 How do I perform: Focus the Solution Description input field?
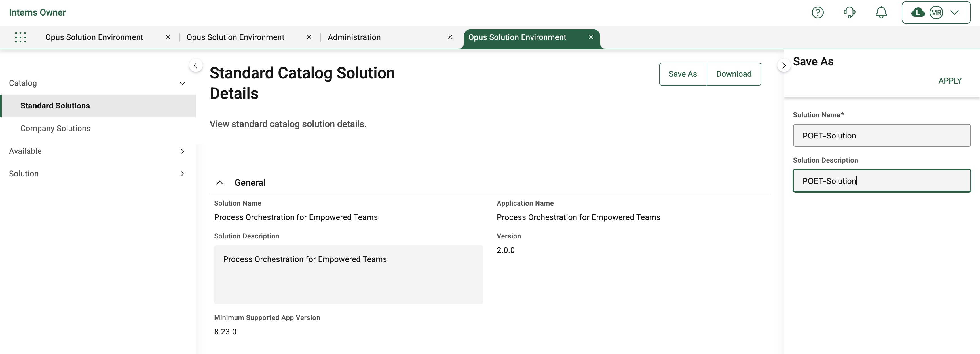coord(882,181)
